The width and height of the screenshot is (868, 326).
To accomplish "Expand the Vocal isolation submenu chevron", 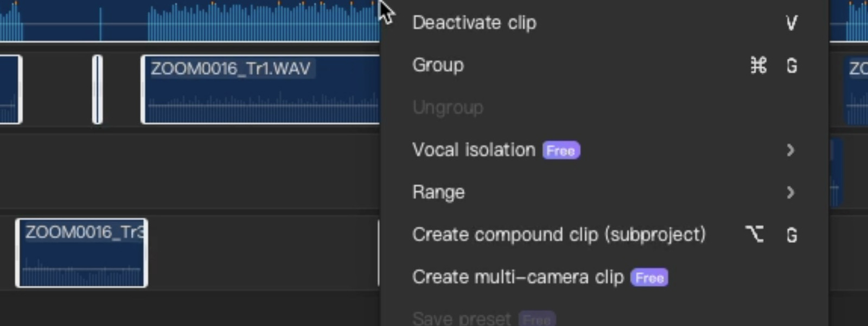I will [791, 151].
